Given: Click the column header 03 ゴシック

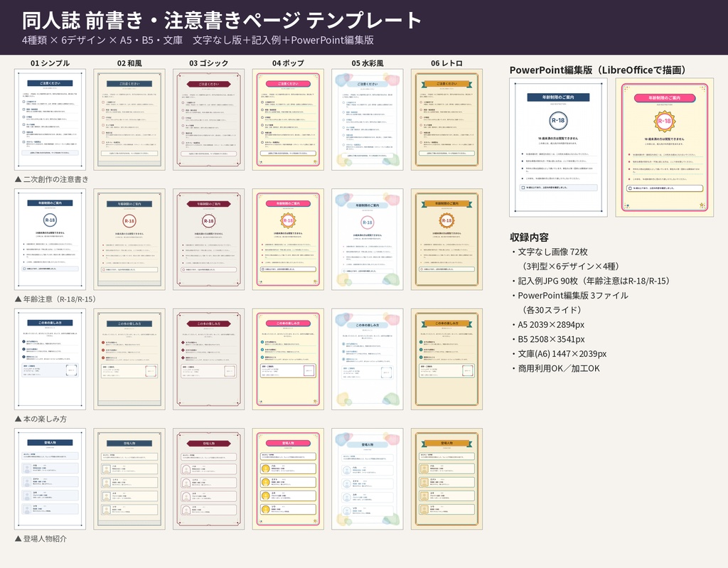Looking at the screenshot, I should coord(209,63).
